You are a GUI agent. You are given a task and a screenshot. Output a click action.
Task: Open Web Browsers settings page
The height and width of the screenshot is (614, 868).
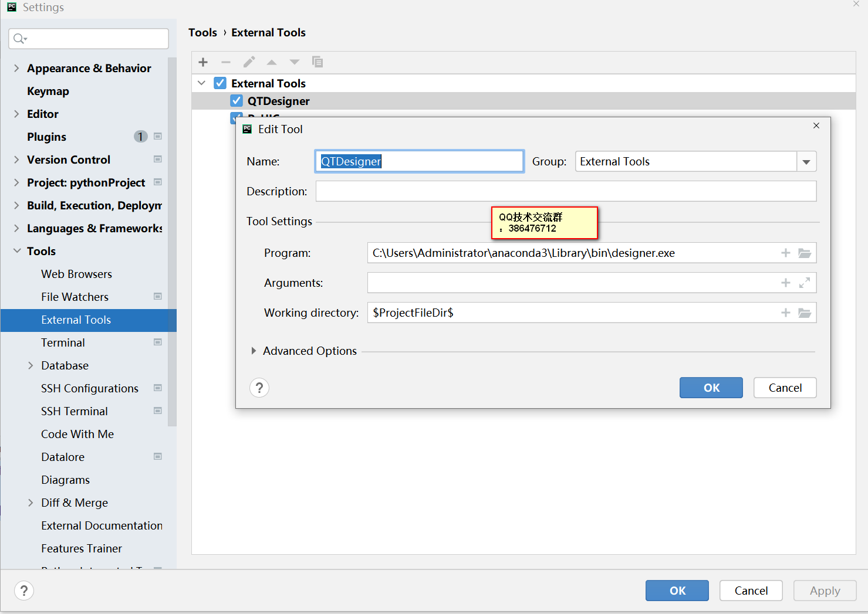[x=76, y=274]
